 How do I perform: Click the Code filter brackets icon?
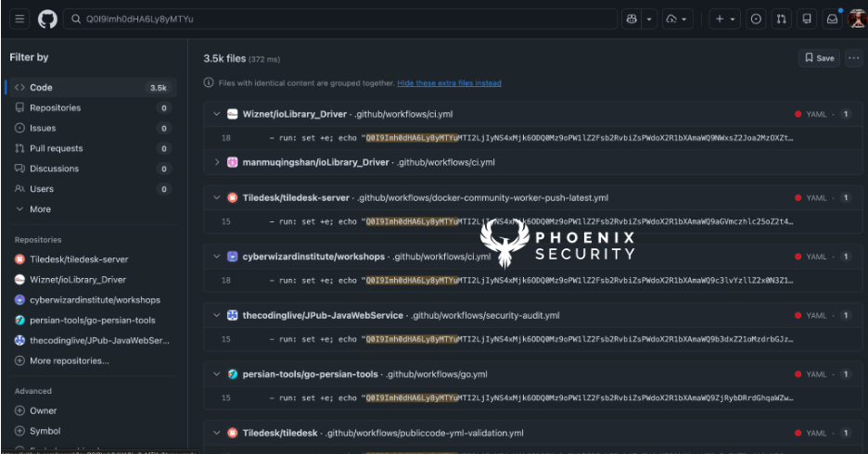tap(19, 87)
